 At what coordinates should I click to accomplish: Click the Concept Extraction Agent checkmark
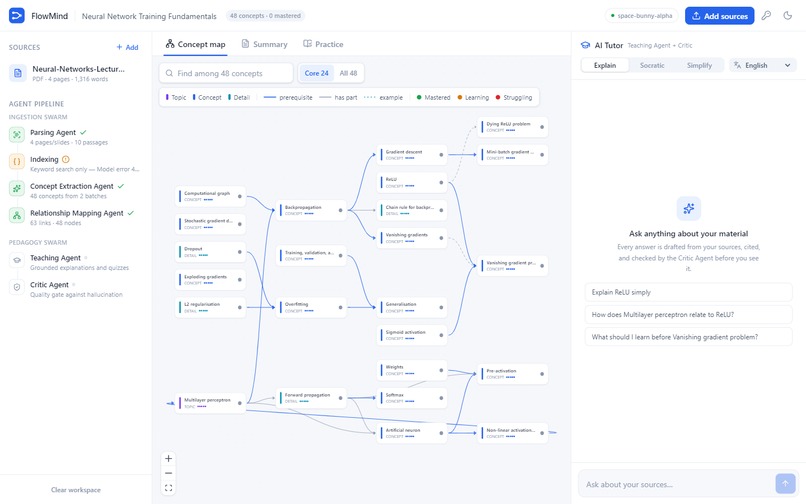121,186
